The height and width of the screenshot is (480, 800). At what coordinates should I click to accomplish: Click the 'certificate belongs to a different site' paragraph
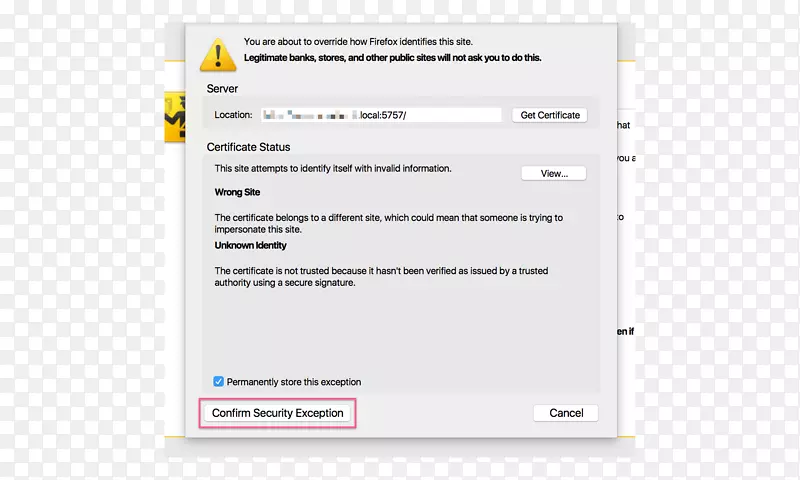click(389, 223)
